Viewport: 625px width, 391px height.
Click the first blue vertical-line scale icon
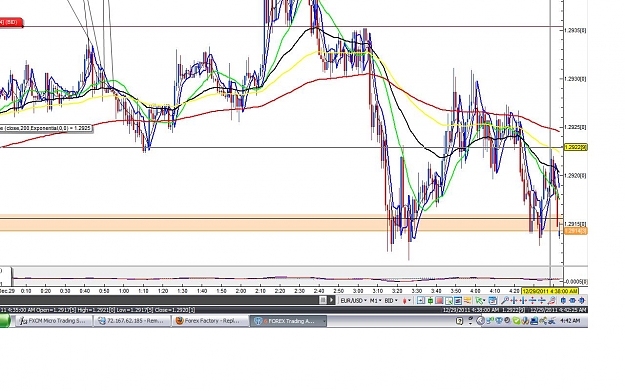pos(513,301)
